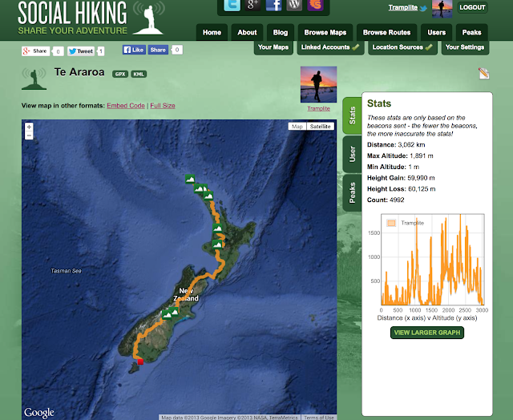Open the Google Plus header icon
513x420 pixels.
pyautogui.click(x=252, y=5)
